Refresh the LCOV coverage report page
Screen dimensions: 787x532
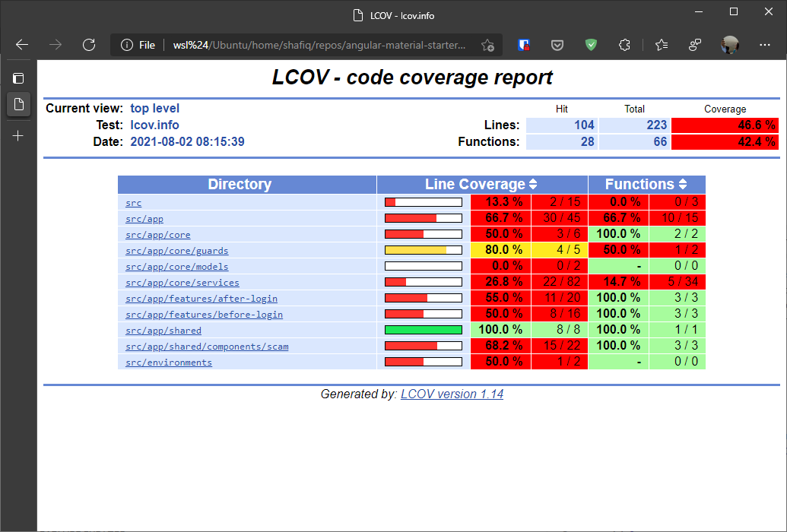tap(89, 45)
